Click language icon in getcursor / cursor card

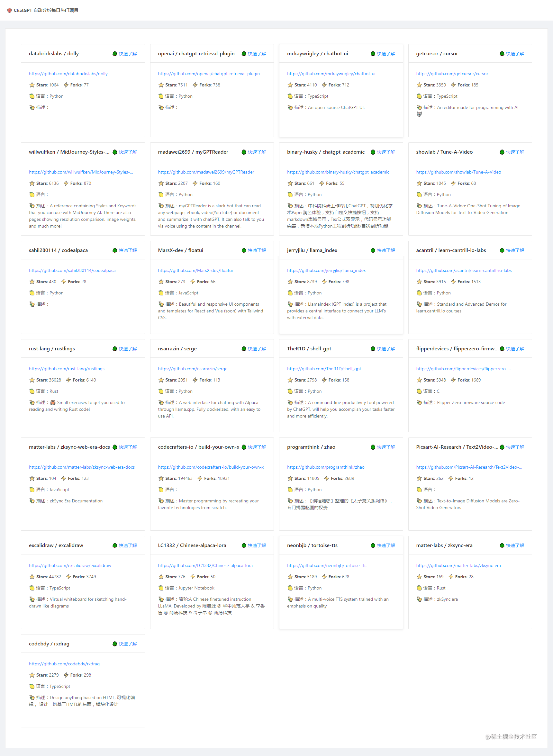(x=419, y=96)
